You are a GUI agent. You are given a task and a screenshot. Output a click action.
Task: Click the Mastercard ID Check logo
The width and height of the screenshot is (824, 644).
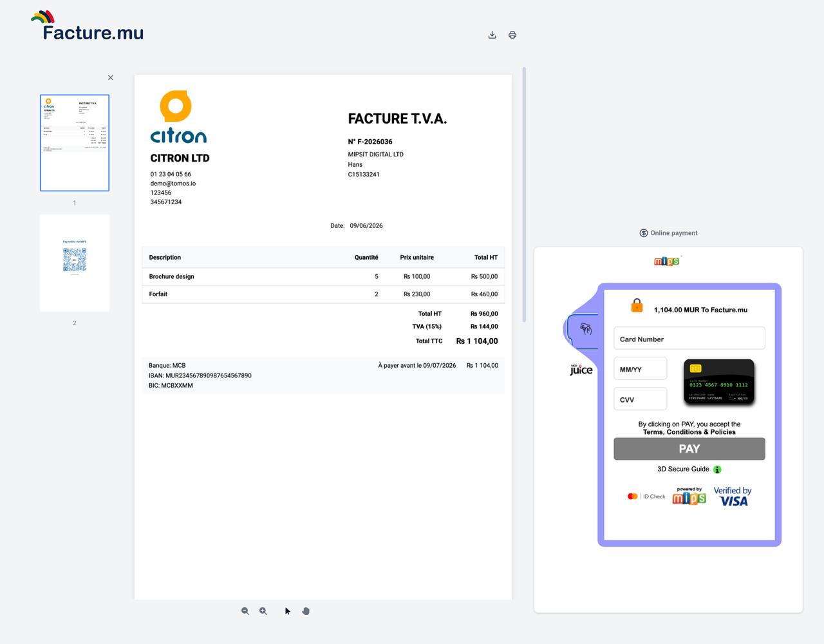tap(646, 497)
